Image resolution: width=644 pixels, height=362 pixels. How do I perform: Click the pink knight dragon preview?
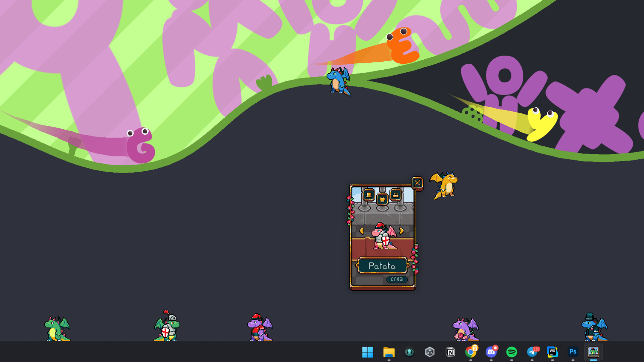point(384,236)
